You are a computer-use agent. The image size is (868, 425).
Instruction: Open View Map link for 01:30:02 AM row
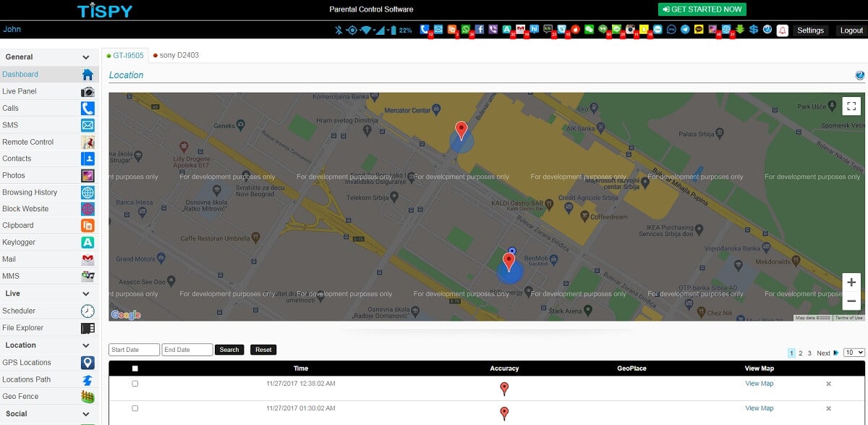pyautogui.click(x=759, y=408)
